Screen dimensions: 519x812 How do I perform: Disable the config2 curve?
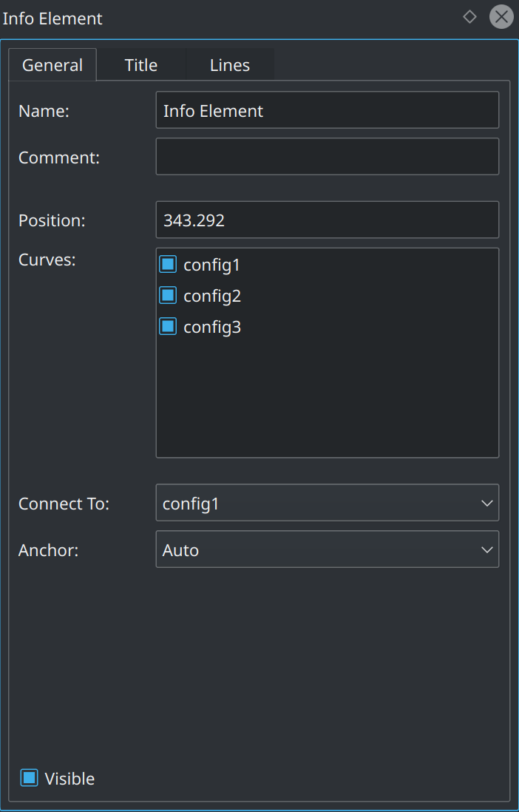[167, 295]
